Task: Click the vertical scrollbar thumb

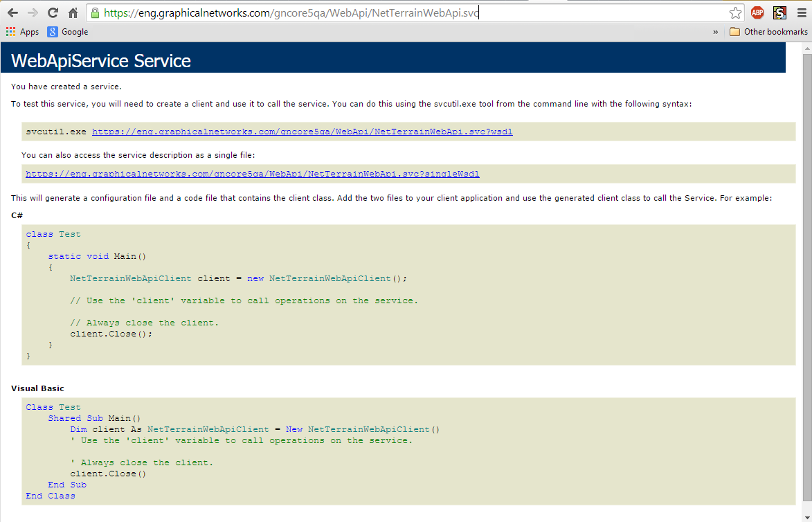Action: [x=806, y=277]
